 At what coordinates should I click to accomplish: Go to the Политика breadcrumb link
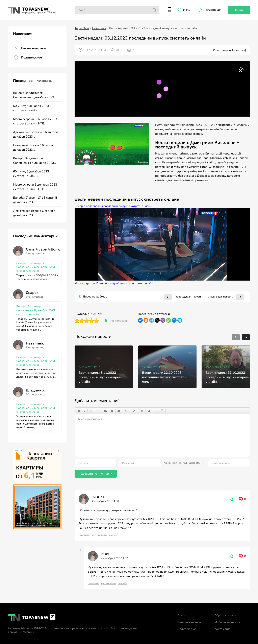click(99, 28)
